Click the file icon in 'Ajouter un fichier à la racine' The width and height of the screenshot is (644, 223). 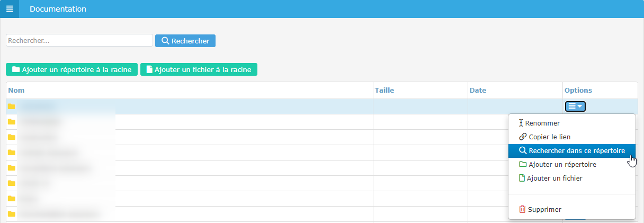(x=149, y=69)
